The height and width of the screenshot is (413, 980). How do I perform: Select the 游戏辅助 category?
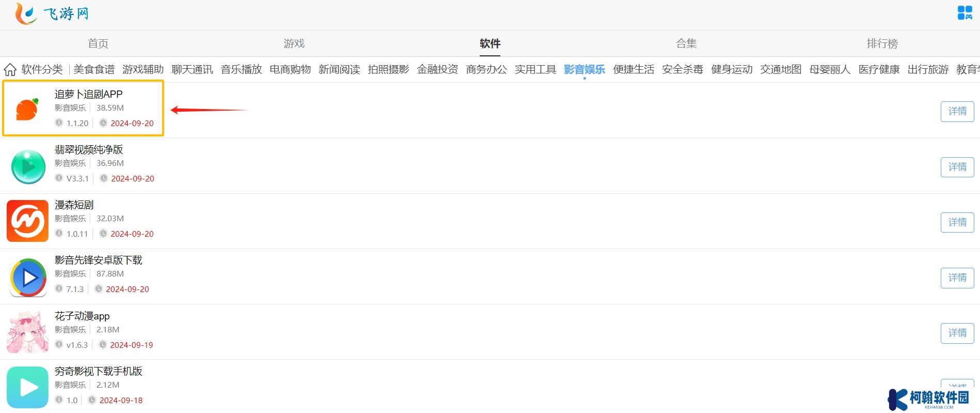(143, 69)
